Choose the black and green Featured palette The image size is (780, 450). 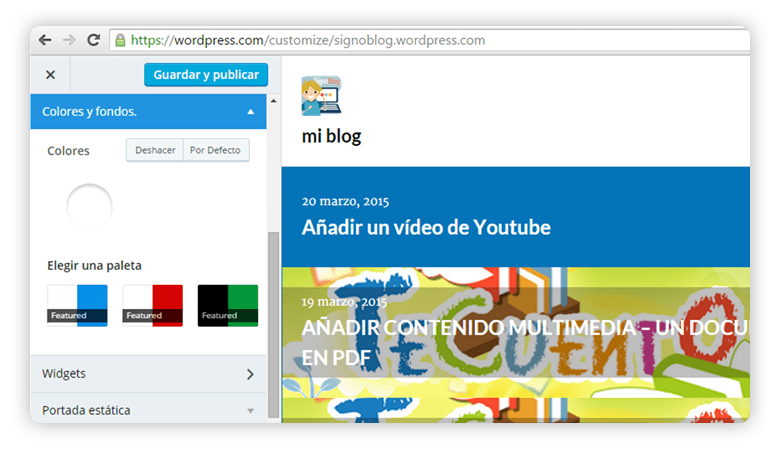coord(228,305)
